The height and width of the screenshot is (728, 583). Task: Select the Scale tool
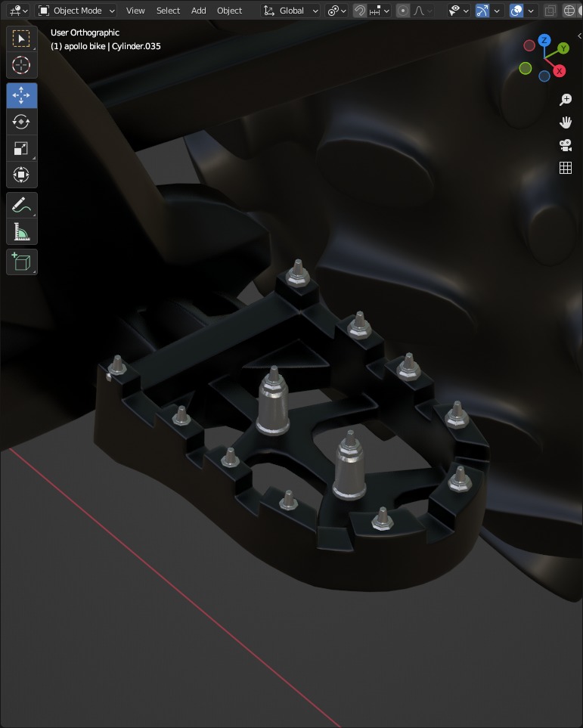point(21,148)
